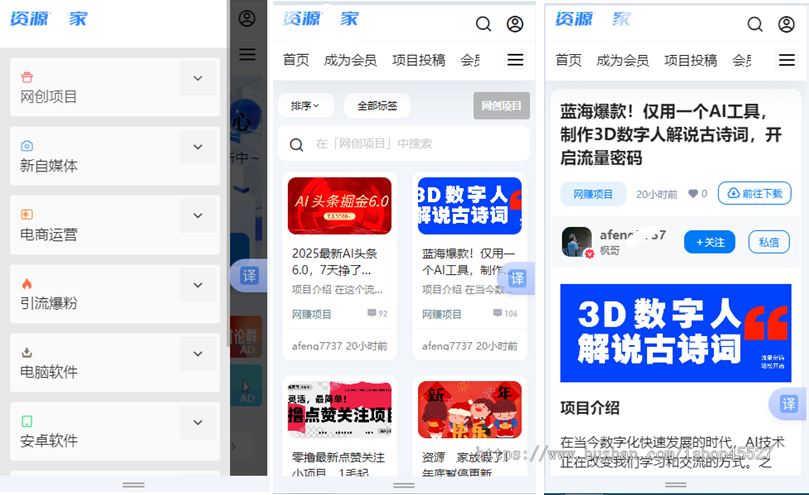This screenshot has height=495, width=809.
Task: Click the 新年快乐 cartoon thumbnail
Action: point(470,409)
